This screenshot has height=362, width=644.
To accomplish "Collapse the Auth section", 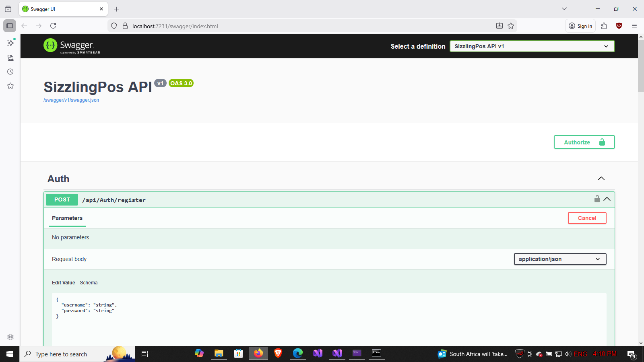I will click(x=601, y=179).
